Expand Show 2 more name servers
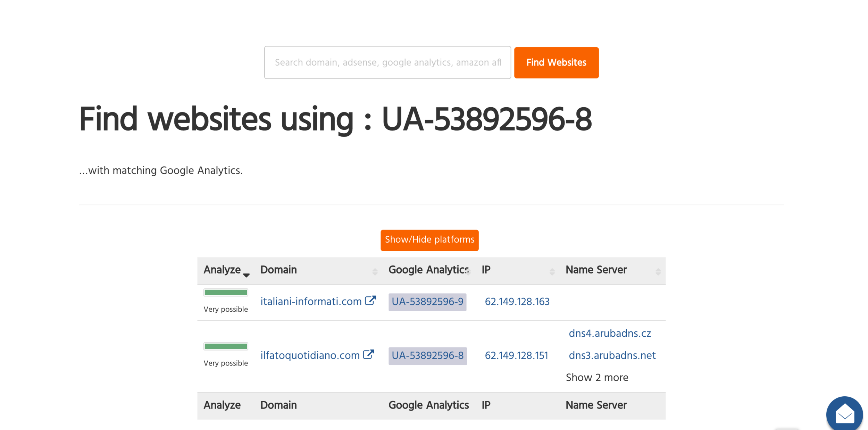This screenshot has height=430, width=868. pos(596,377)
